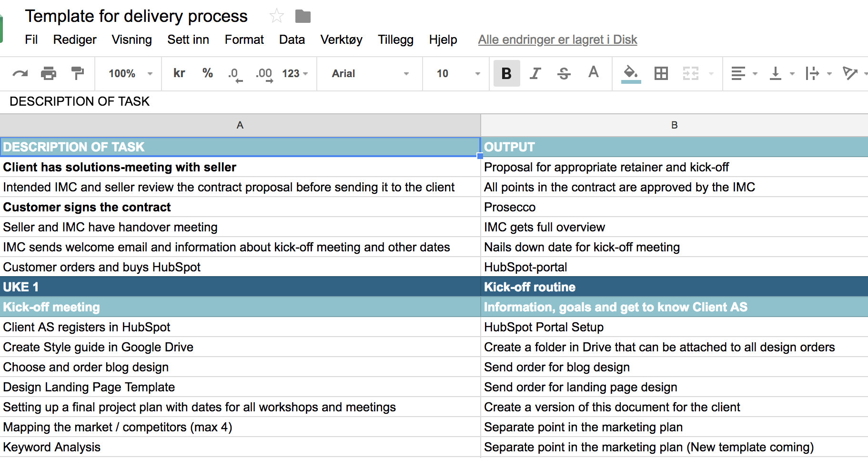
Task: Expand the Arial font dropdown
Action: [370, 73]
